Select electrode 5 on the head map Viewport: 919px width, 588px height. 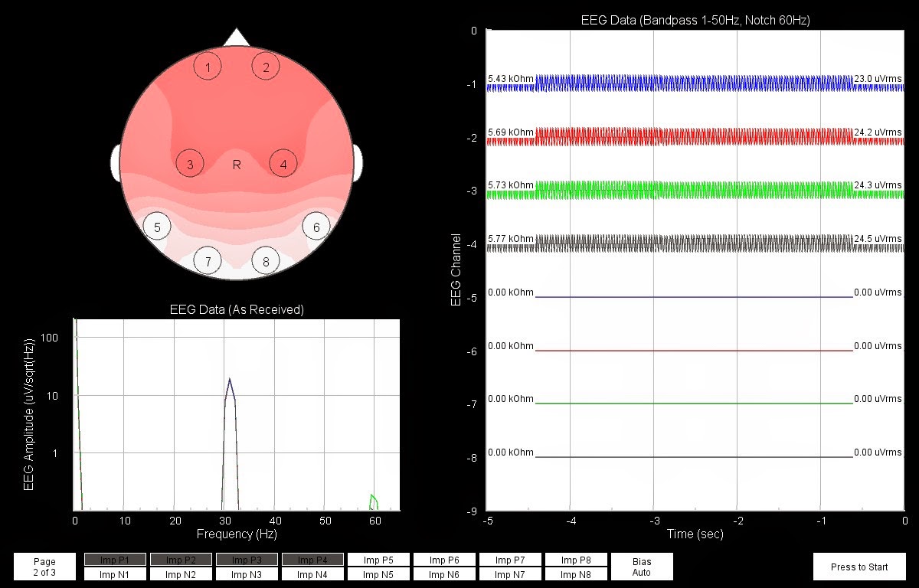pyautogui.click(x=157, y=226)
